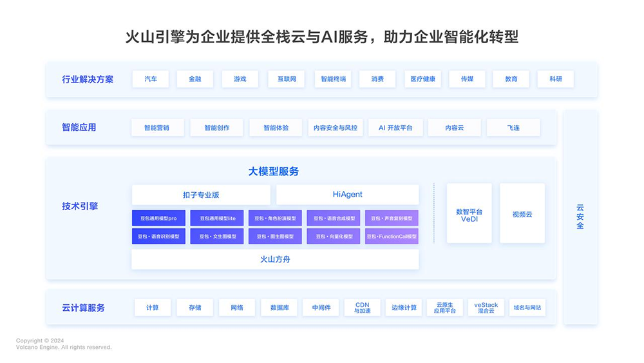This screenshot has width=644, height=363.
Task: Click the 智能营销 application box
Action: point(157,128)
